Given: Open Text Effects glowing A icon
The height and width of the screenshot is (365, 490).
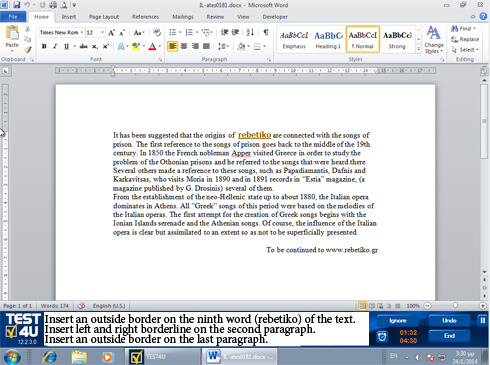Looking at the screenshot, I should (x=121, y=46).
